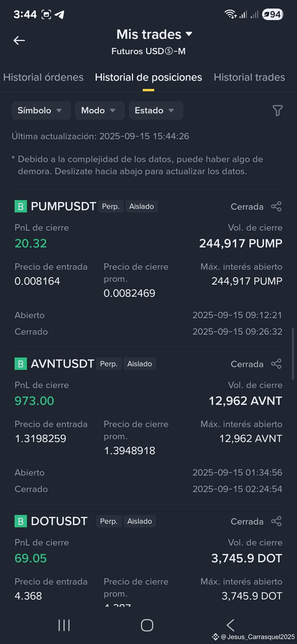This screenshot has height=644, width=297.
Task: Tap the data delay notice text
Action: pos(137,165)
